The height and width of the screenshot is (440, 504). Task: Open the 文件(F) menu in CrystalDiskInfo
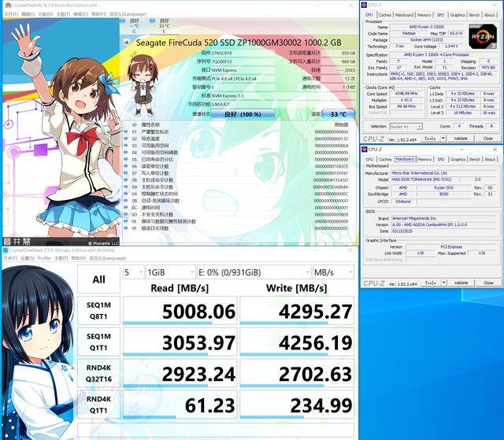10,14
